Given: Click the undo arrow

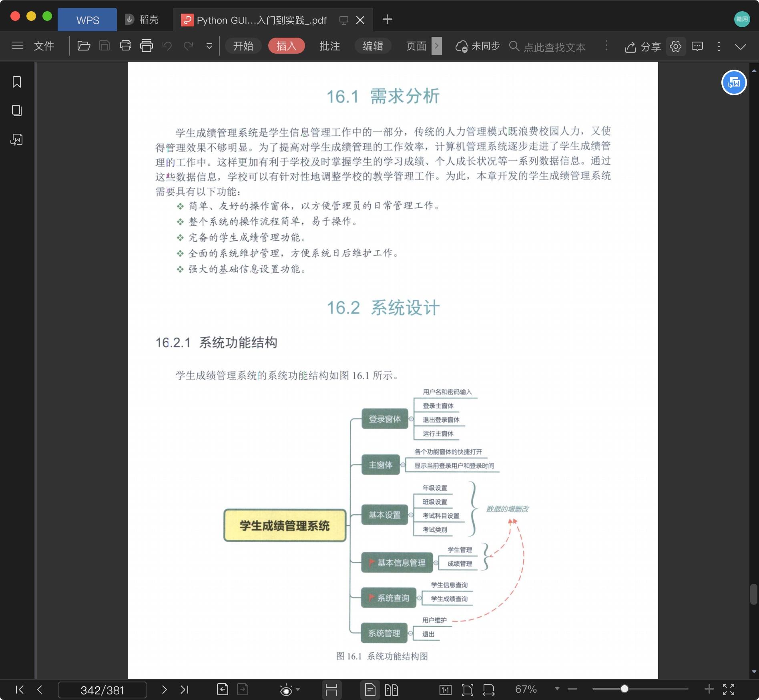Looking at the screenshot, I should tap(167, 46).
